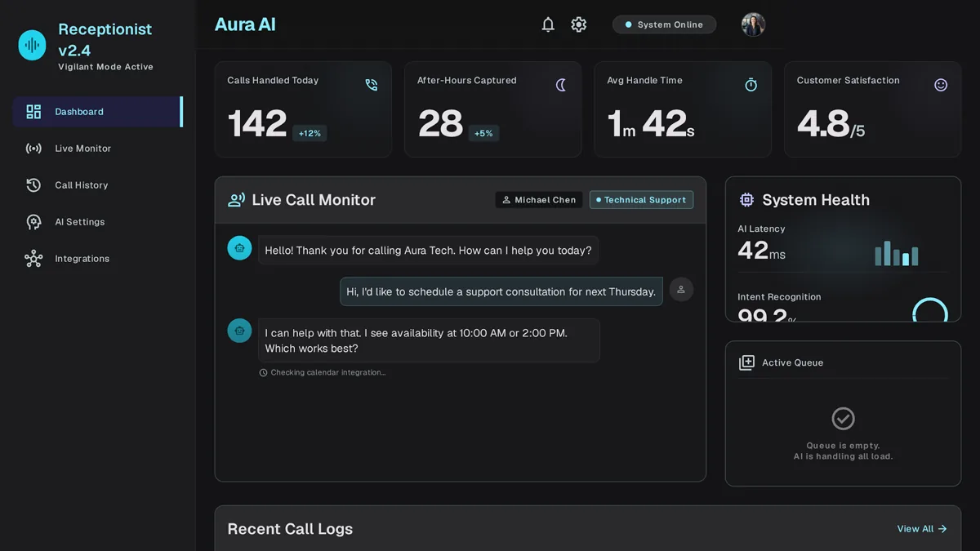Click the Live Call Monitor headset icon

pyautogui.click(x=236, y=200)
